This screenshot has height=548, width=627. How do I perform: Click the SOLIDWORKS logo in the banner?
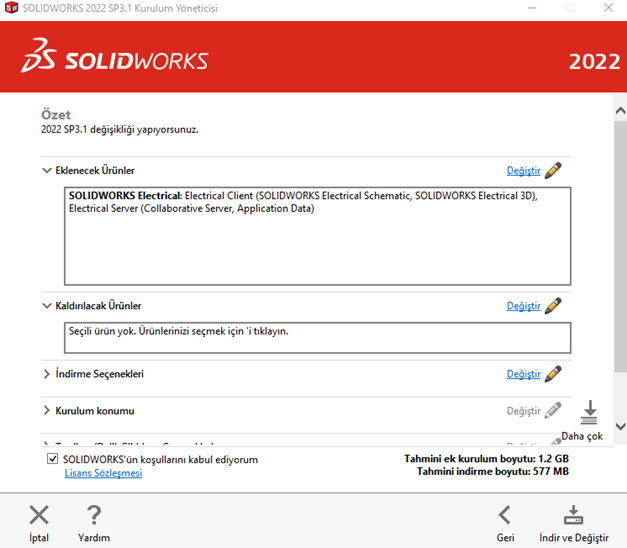point(115,58)
